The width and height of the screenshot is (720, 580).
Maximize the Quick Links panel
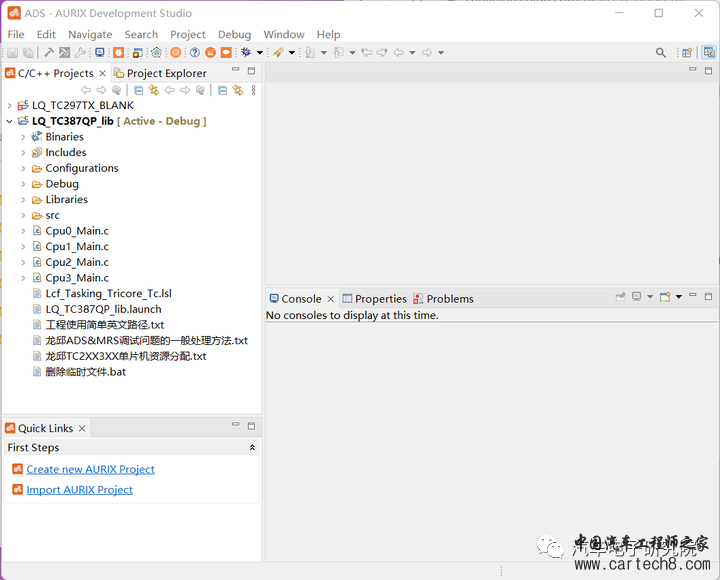point(251,426)
